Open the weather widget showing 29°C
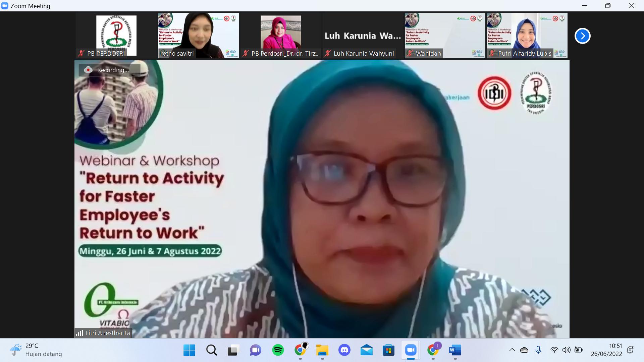This screenshot has height=362, width=644. coord(36,350)
